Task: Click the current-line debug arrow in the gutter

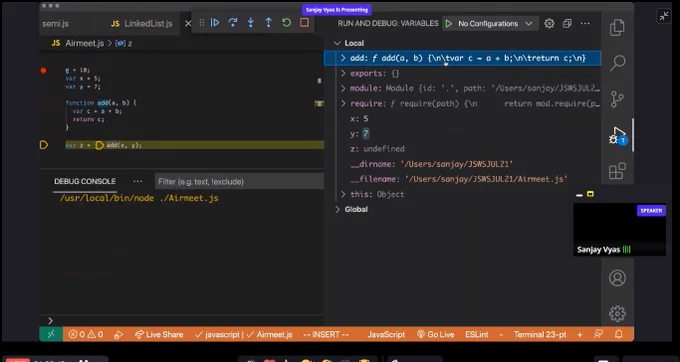Action: (x=44, y=145)
